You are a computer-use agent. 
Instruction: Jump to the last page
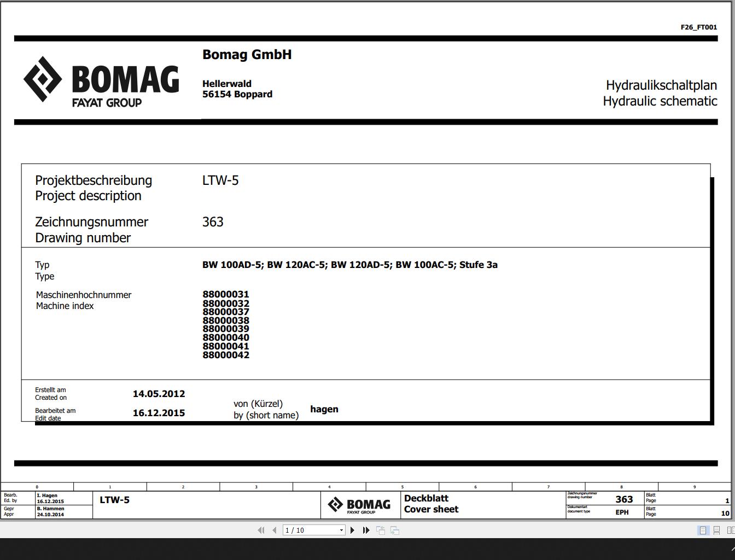click(x=366, y=530)
